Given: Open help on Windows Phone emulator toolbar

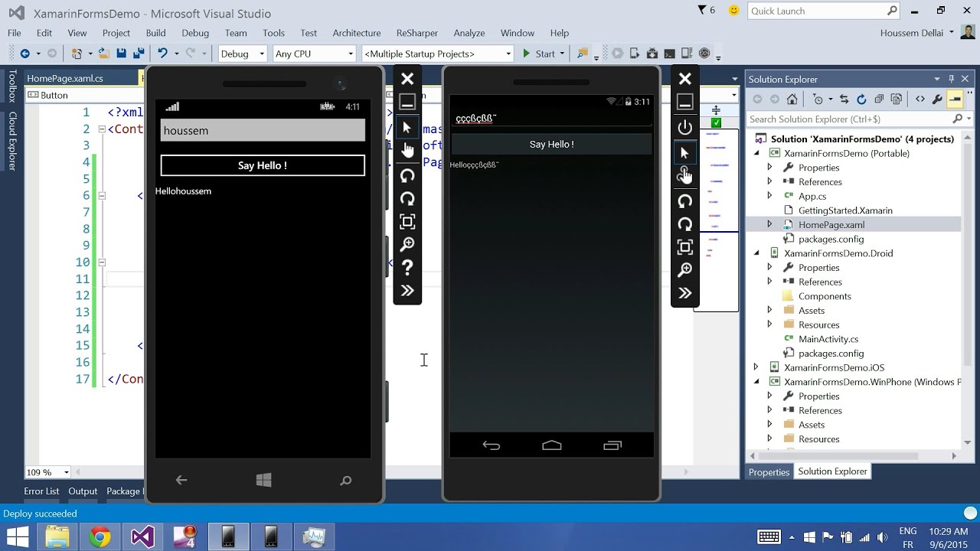Looking at the screenshot, I should coord(407,267).
